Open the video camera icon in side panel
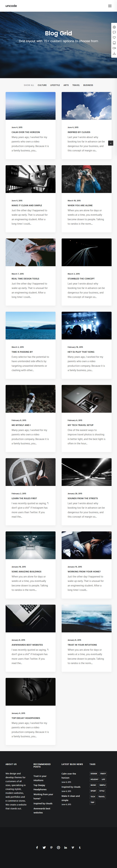Screen dimensions: 117x868 pyautogui.click(x=114, y=48)
